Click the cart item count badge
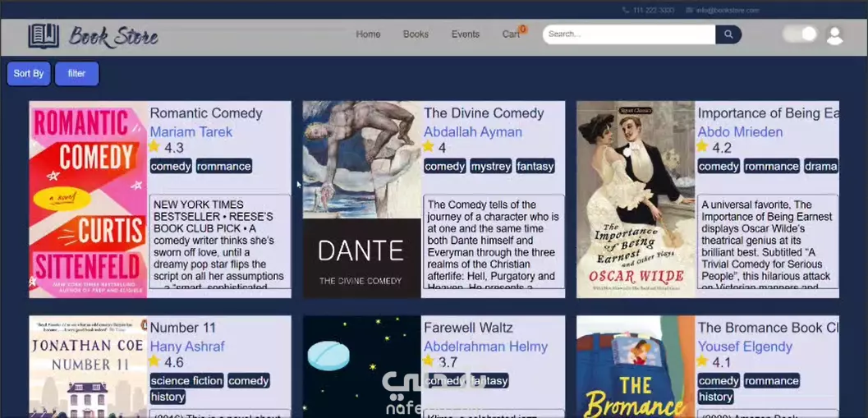The image size is (868, 418). click(x=522, y=29)
